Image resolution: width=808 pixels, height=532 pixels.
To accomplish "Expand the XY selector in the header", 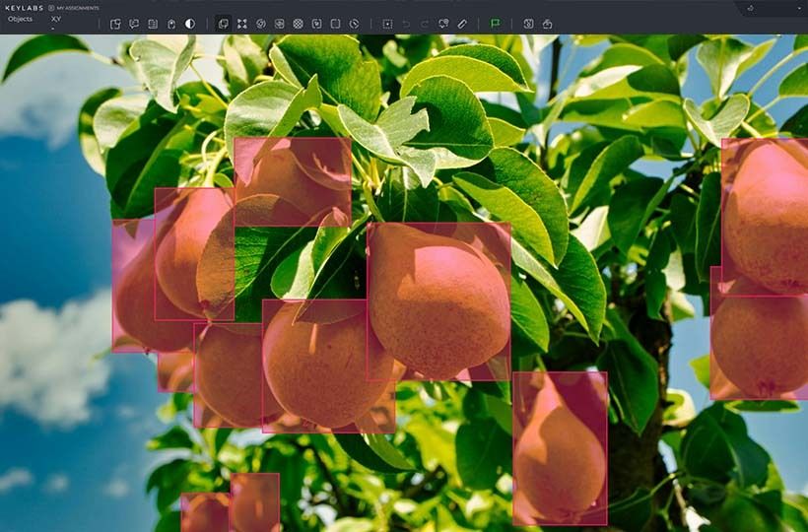I will tap(56, 20).
